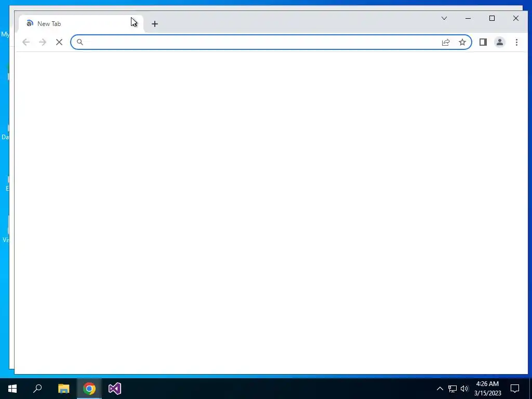
Task: Open volume control in tray
Action: 464,389
